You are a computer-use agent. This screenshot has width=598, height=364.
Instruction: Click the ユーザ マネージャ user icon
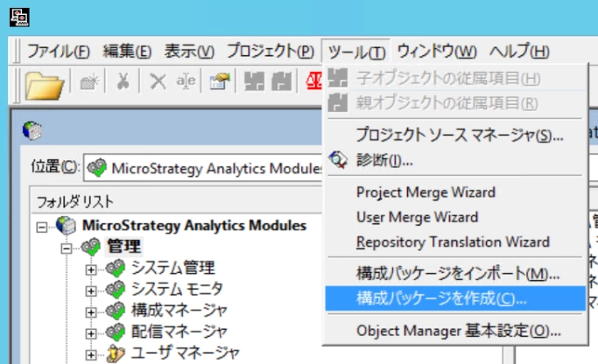(116, 353)
